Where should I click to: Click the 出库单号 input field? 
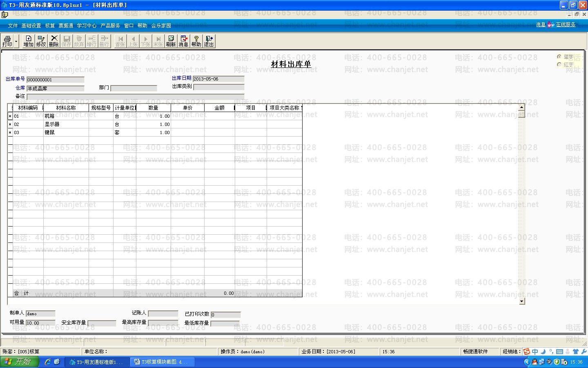click(x=56, y=80)
